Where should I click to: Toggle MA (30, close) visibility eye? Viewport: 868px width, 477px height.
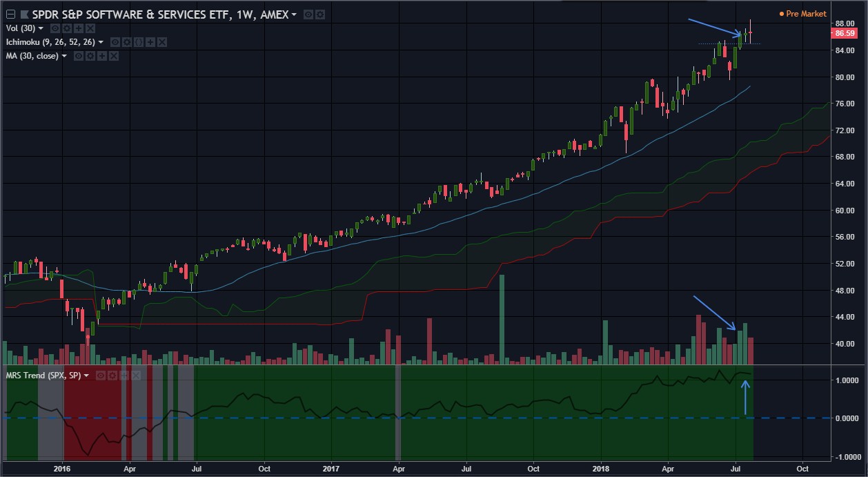pyautogui.click(x=79, y=56)
